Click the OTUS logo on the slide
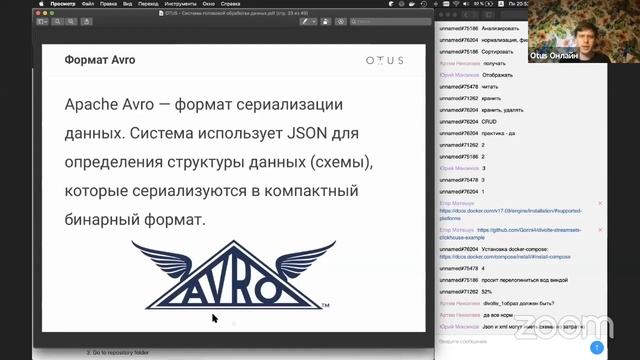640x360 pixels. [x=384, y=60]
